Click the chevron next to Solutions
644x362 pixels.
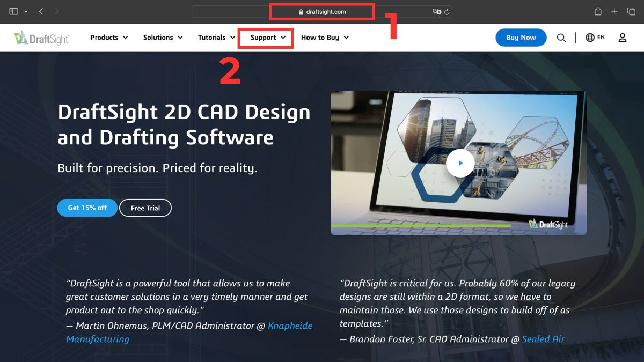coord(180,38)
